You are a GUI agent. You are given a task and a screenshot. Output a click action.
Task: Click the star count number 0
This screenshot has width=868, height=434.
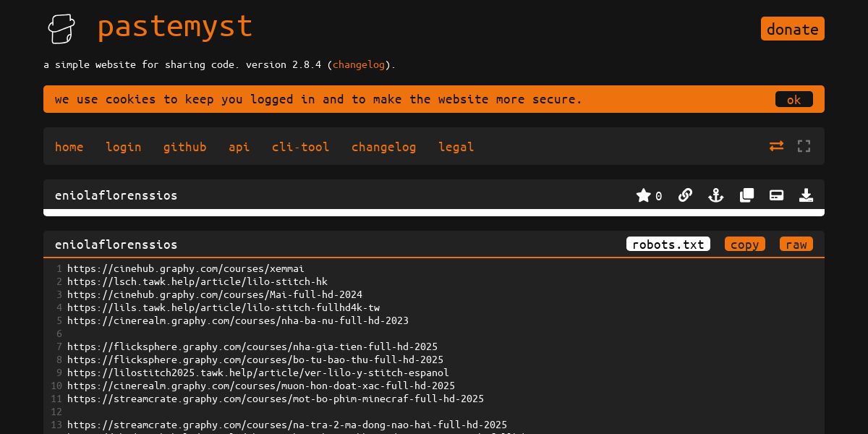pos(658,196)
